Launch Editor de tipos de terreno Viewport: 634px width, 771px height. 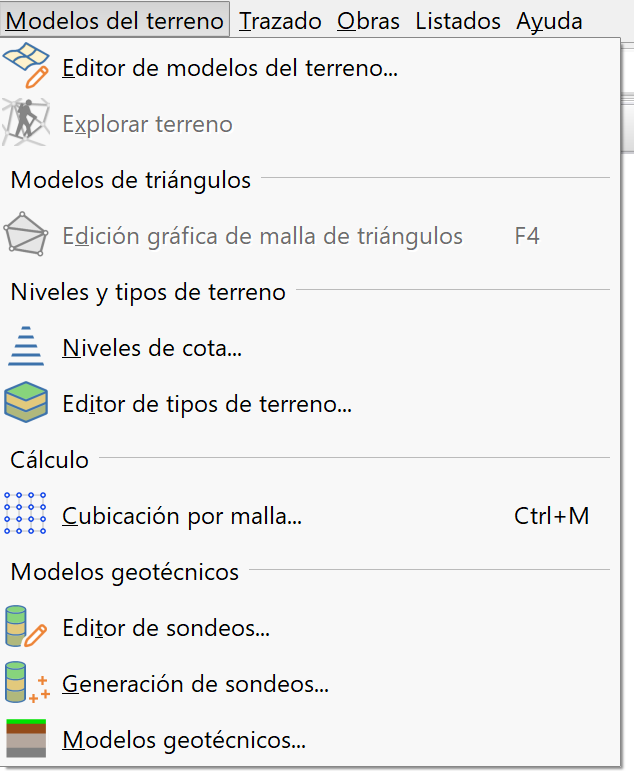[206, 404]
